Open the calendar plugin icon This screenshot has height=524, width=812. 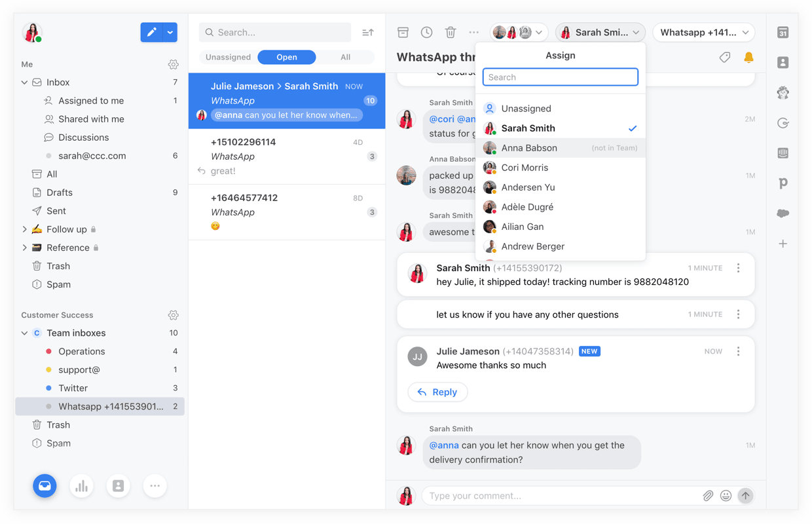783,32
